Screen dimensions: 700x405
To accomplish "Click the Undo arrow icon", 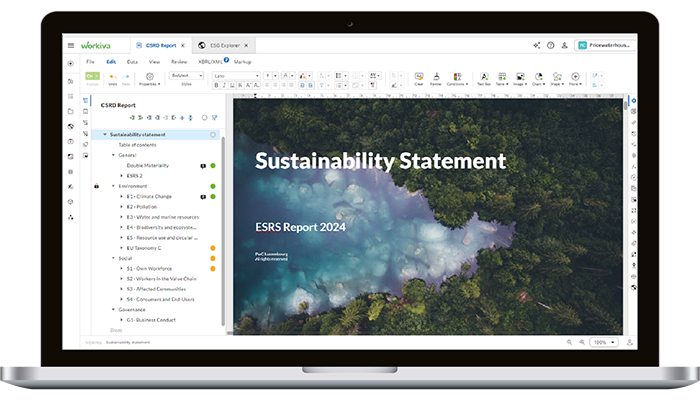I will tap(113, 76).
